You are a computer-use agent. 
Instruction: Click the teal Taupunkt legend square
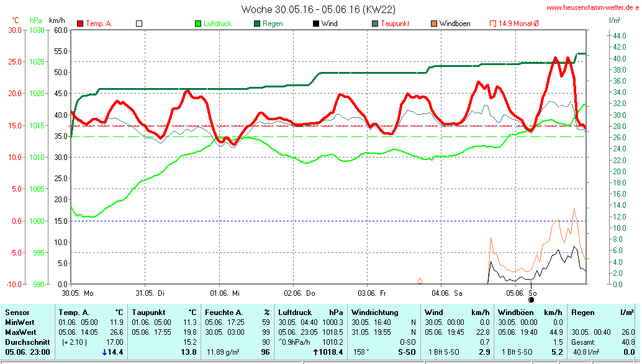(x=374, y=24)
